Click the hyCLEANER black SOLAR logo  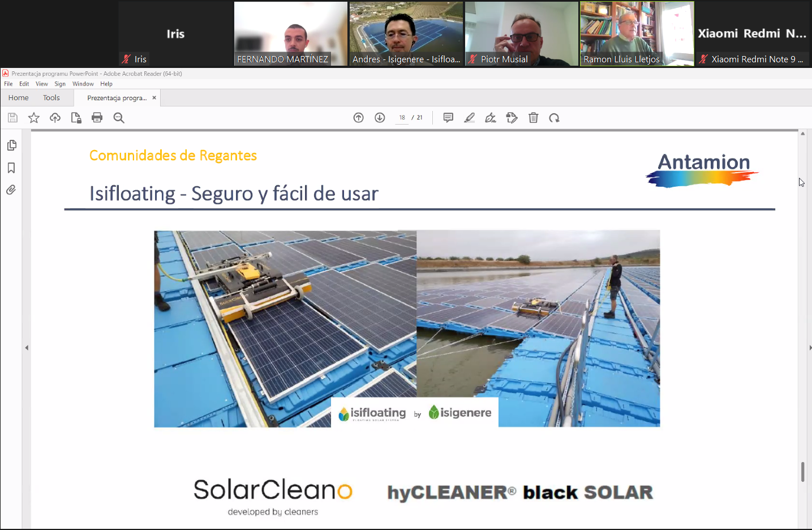pyautogui.click(x=520, y=493)
